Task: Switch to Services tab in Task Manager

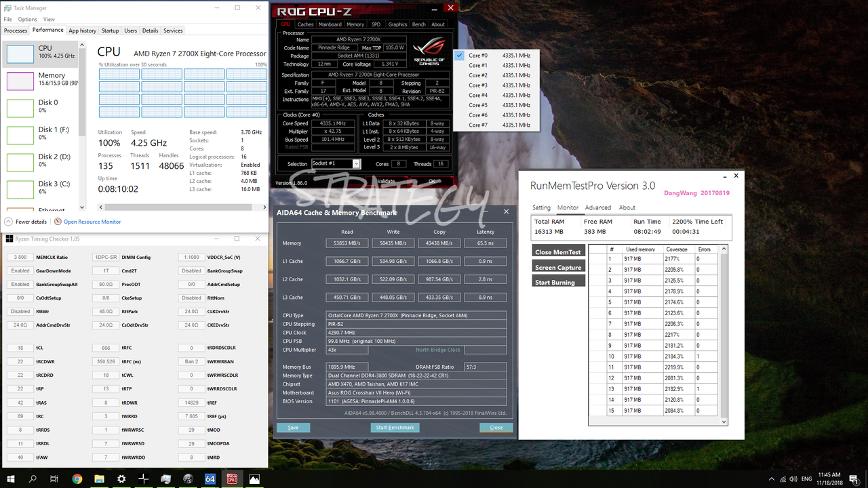Action: (173, 30)
